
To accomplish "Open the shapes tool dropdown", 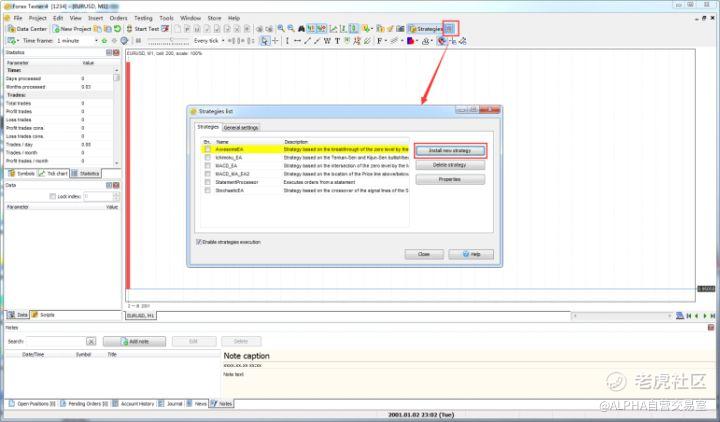I will (x=412, y=41).
